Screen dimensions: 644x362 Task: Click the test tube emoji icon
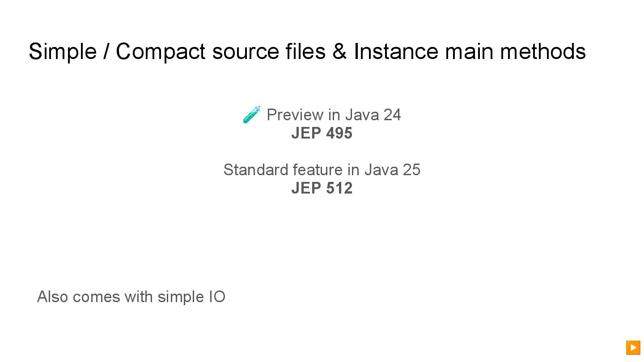(252, 114)
